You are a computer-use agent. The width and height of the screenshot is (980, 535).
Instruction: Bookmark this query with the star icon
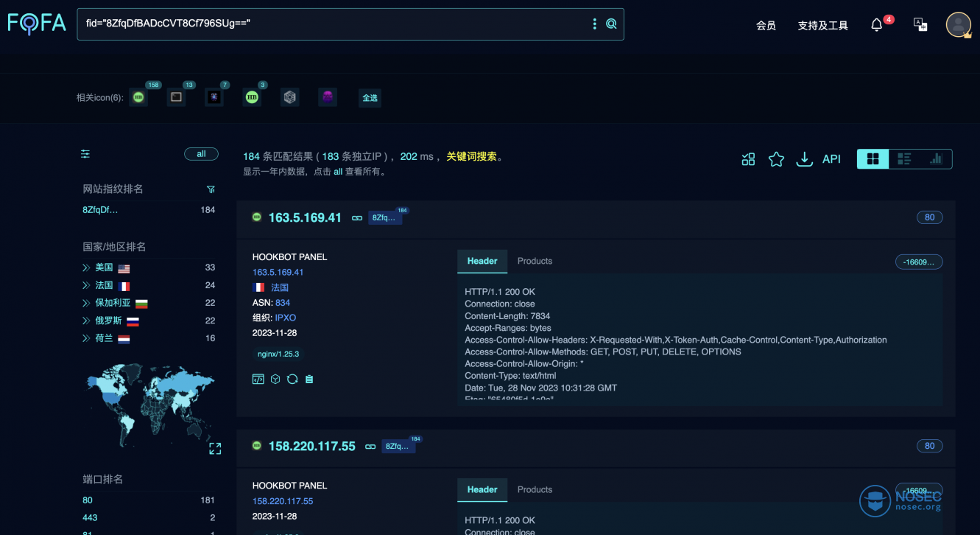pyautogui.click(x=776, y=159)
